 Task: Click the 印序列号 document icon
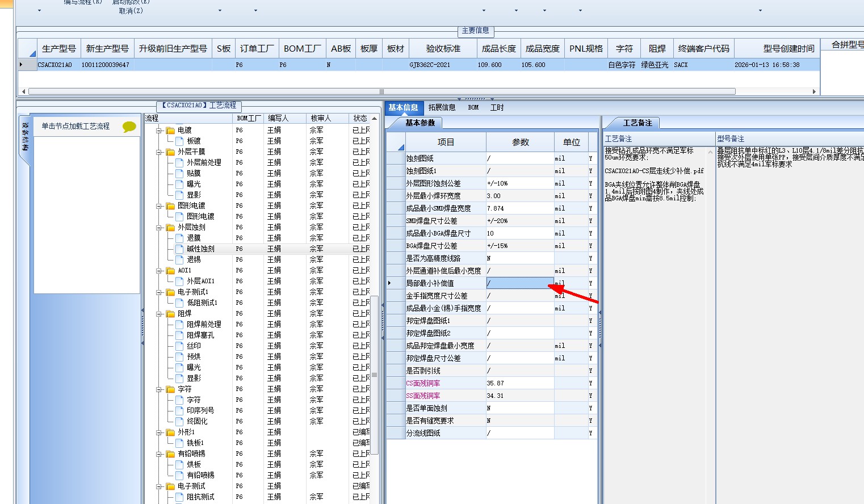click(179, 410)
